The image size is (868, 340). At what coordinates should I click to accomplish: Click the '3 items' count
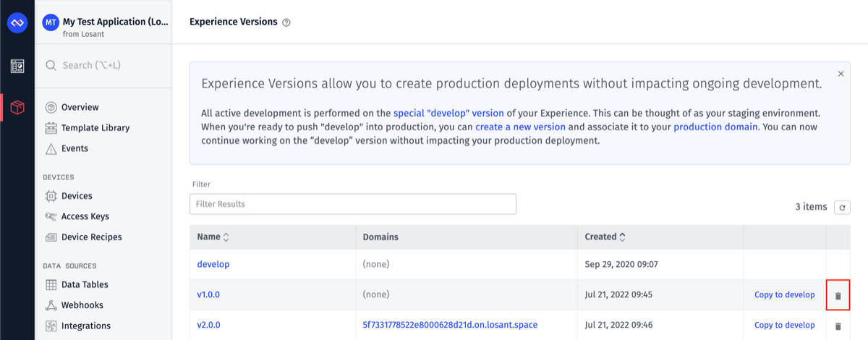[x=811, y=207]
